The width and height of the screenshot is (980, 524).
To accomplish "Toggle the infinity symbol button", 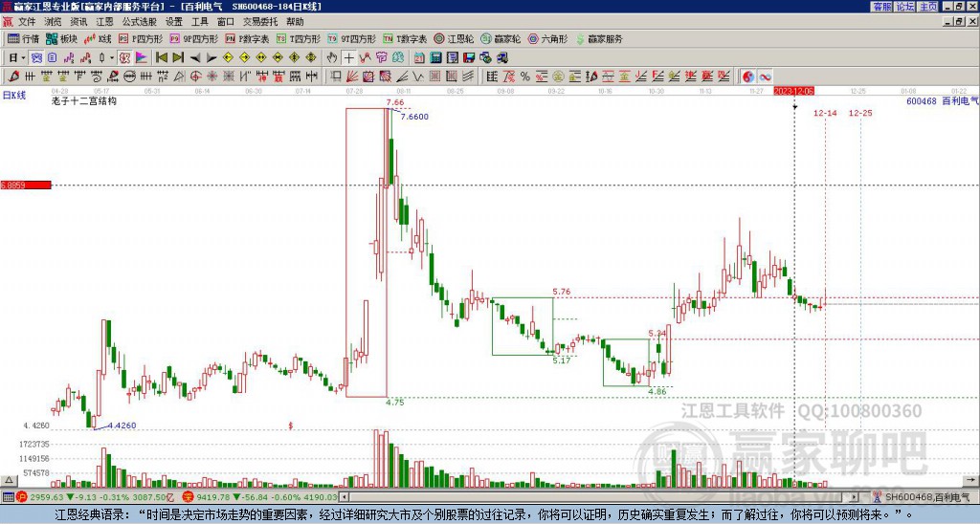I will 765,76.
